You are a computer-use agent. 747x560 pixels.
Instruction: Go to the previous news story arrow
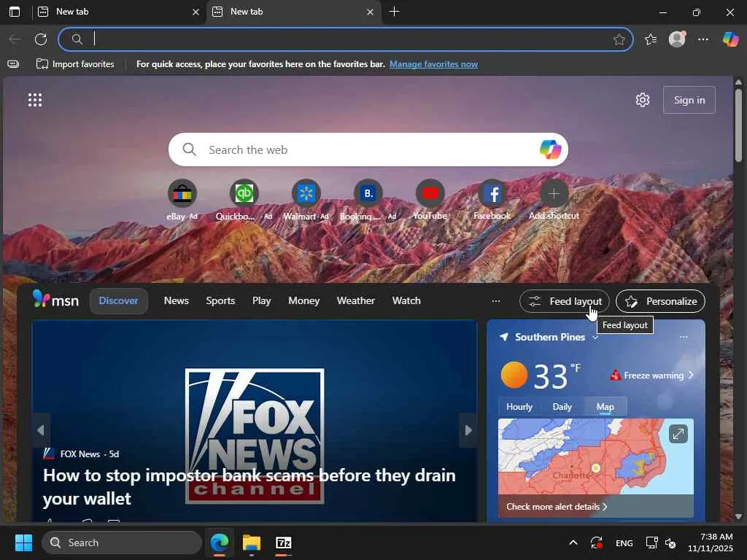coord(41,430)
